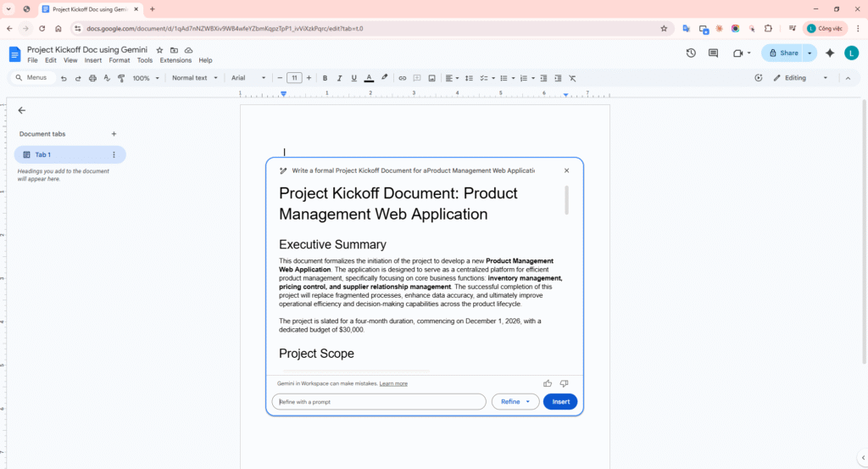Open the Extensions menu
The width and height of the screenshot is (868, 469).
(x=175, y=60)
